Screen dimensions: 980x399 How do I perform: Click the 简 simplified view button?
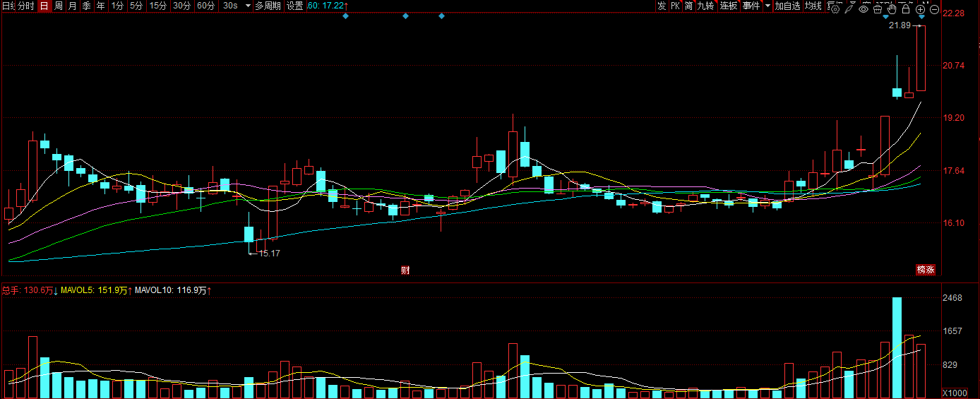point(688,6)
